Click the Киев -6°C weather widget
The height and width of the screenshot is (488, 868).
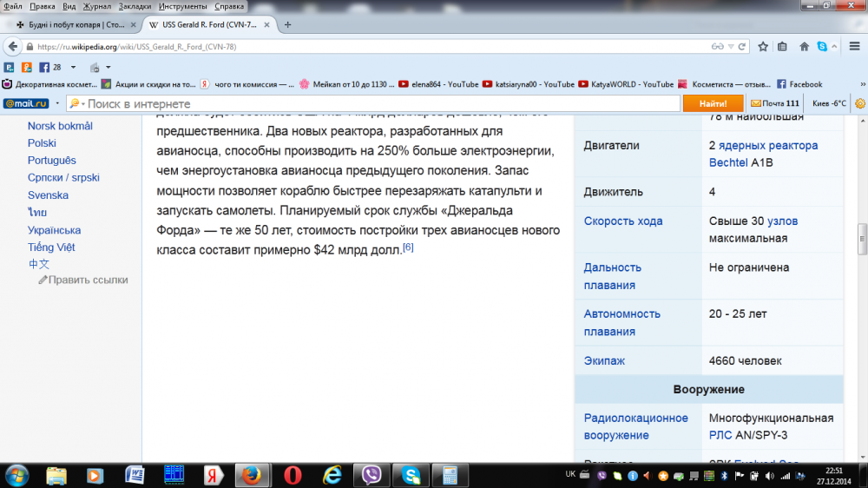click(x=829, y=103)
